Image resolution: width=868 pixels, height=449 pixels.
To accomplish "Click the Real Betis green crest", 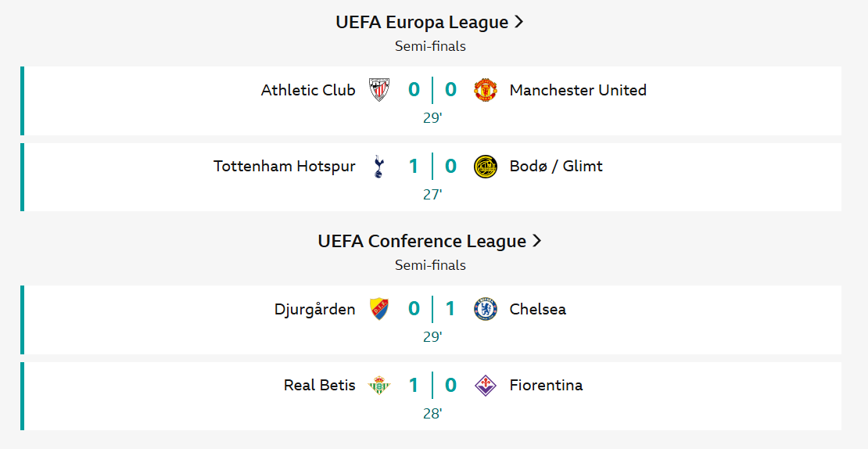I will click(379, 386).
